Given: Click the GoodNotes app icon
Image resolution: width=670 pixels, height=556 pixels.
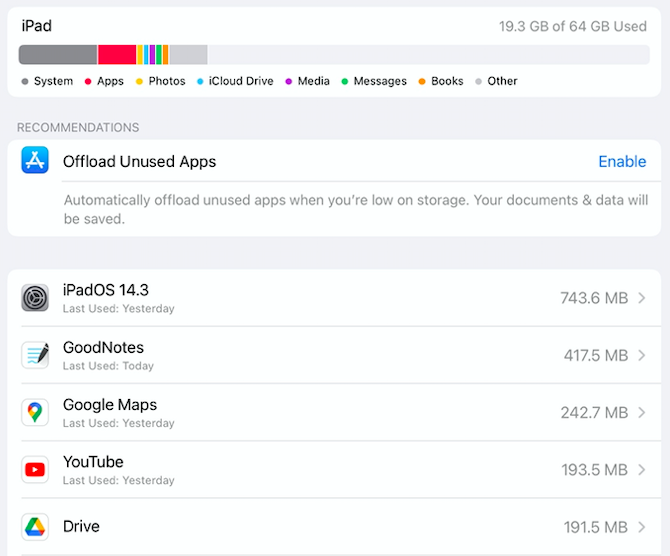Looking at the screenshot, I should coord(35,355).
